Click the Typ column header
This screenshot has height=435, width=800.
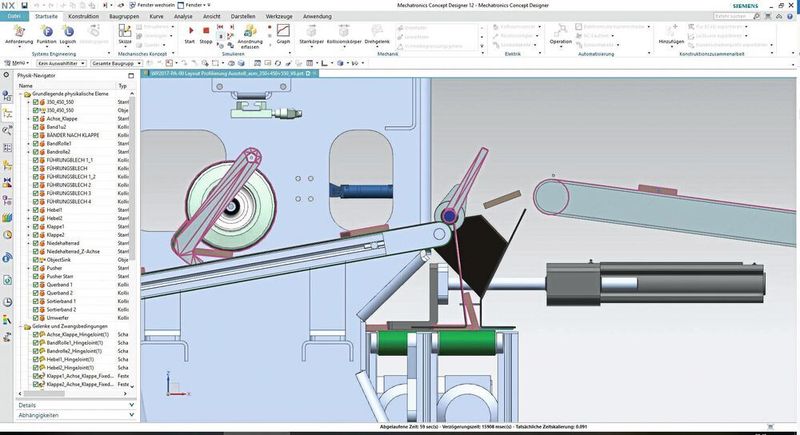coord(123,86)
